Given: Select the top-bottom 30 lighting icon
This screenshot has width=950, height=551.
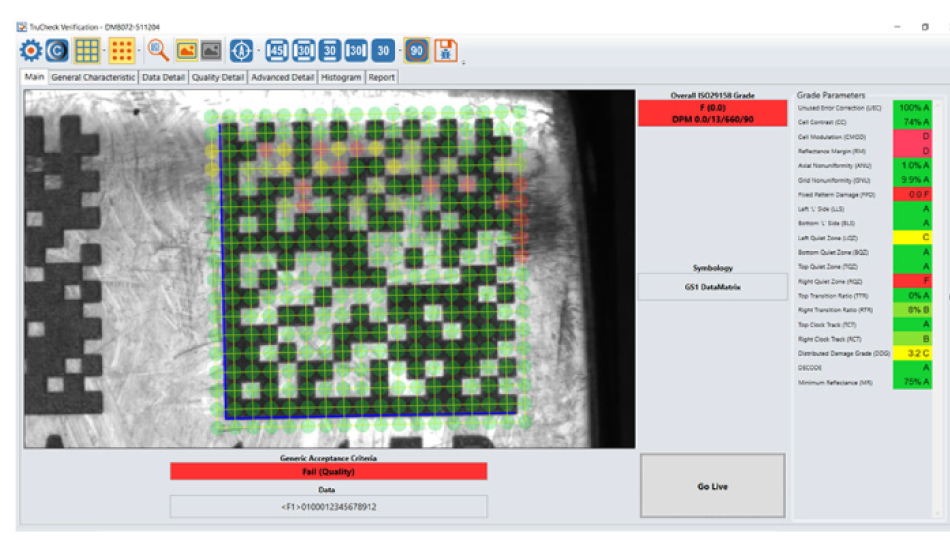Looking at the screenshot, I should click(x=330, y=50).
